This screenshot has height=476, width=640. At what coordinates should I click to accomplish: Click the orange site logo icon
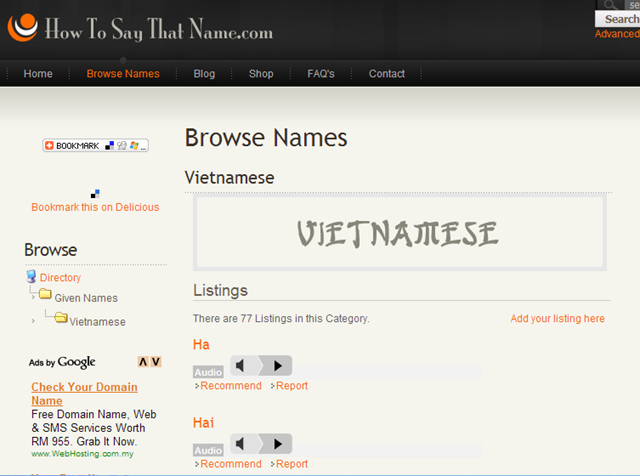(23, 27)
